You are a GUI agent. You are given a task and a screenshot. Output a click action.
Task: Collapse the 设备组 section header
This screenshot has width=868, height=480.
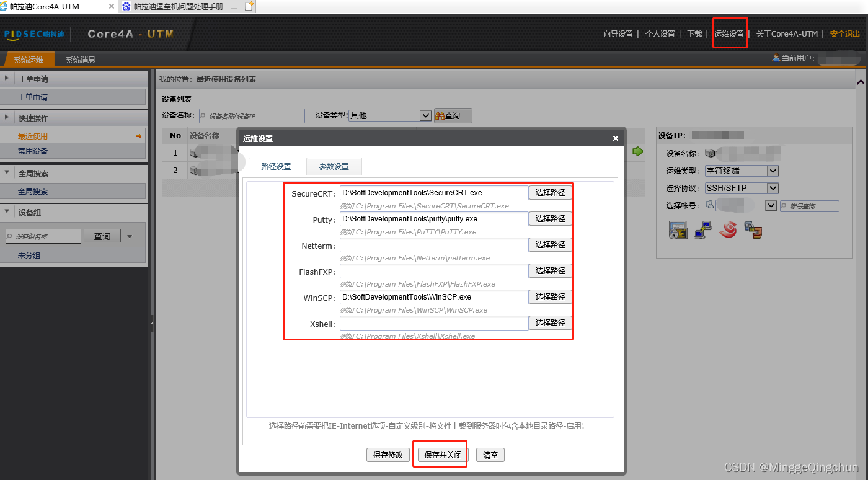click(73, 212)
